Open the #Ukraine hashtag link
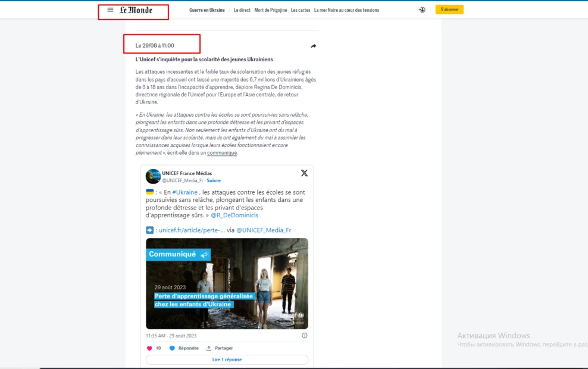588x369 pixels. tap(185, 192)
